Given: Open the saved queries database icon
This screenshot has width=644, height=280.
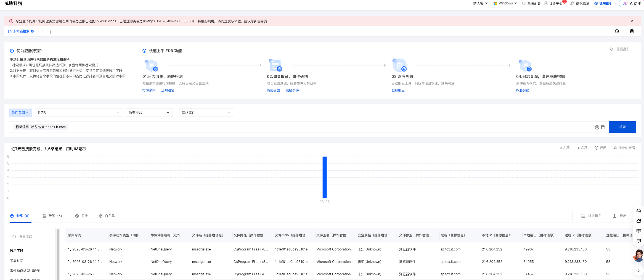Looking at the screenshot, I should [x=632, y=31].
